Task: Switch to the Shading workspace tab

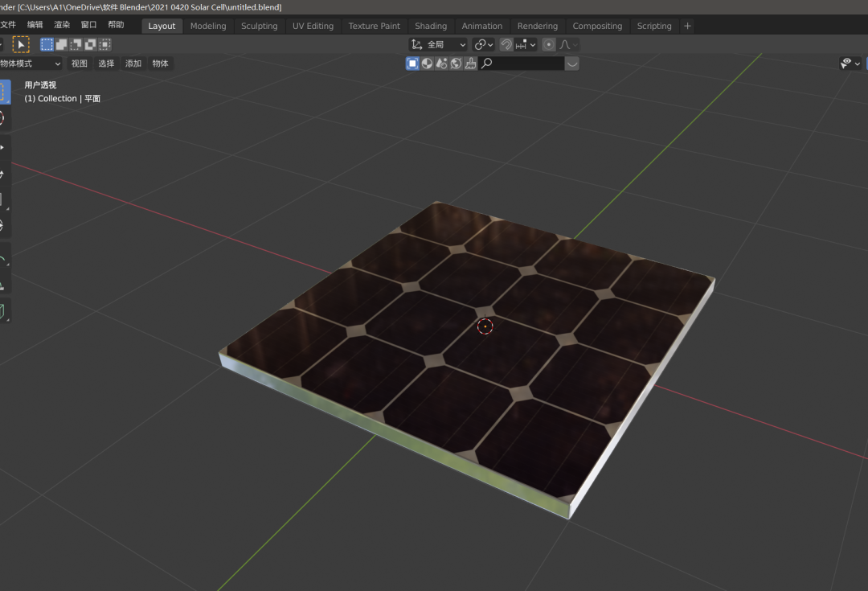Action: 431,26
